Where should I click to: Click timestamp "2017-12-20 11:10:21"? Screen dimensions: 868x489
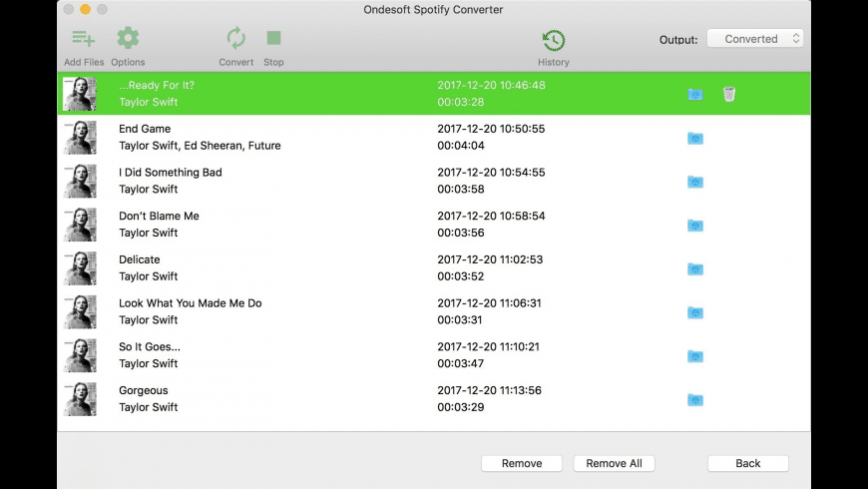tap(488, 347)
